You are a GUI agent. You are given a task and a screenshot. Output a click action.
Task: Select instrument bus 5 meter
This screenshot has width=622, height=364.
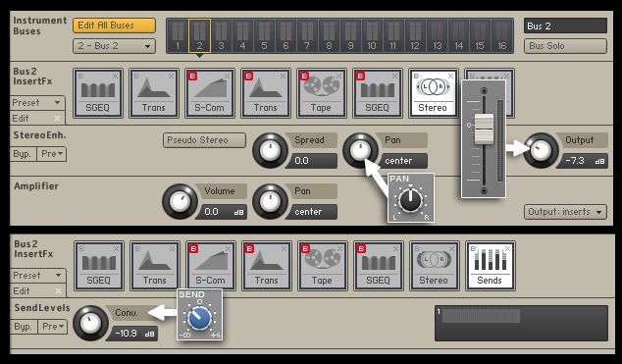tap(264, 35)
